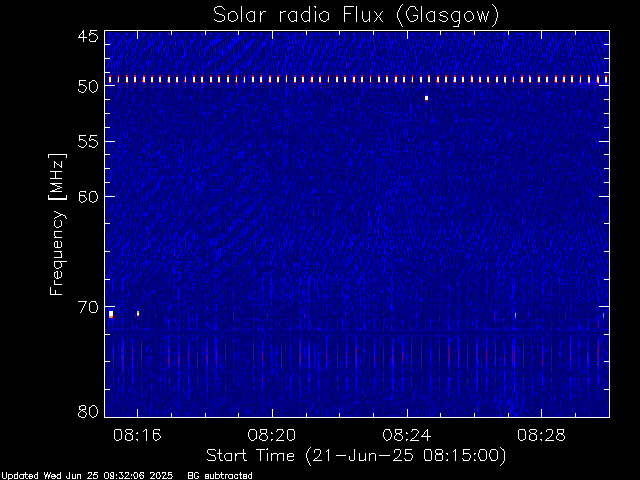Click the "Solar radio Flux (Glasgow)" title
Screen dimensions: 640x480
coord(356,16)
